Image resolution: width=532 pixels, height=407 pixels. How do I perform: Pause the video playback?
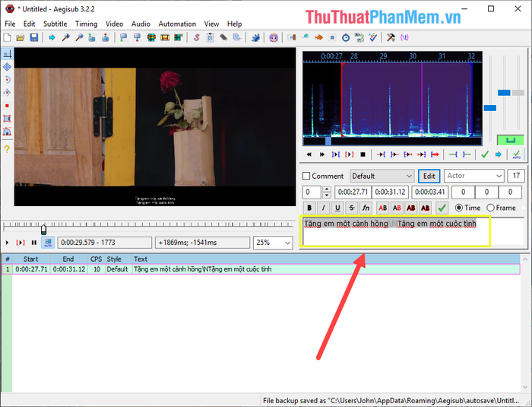point(34,243)
